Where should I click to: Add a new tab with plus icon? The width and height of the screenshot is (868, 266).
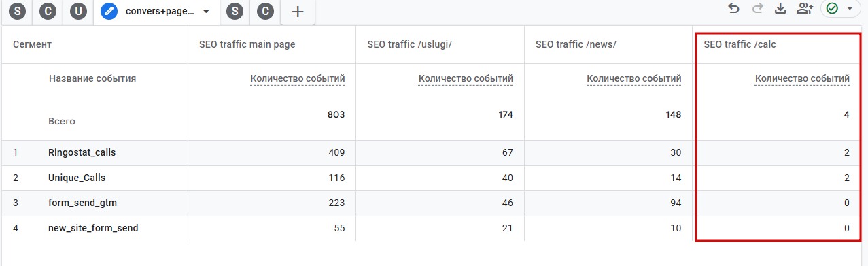(x=298, y=11)
